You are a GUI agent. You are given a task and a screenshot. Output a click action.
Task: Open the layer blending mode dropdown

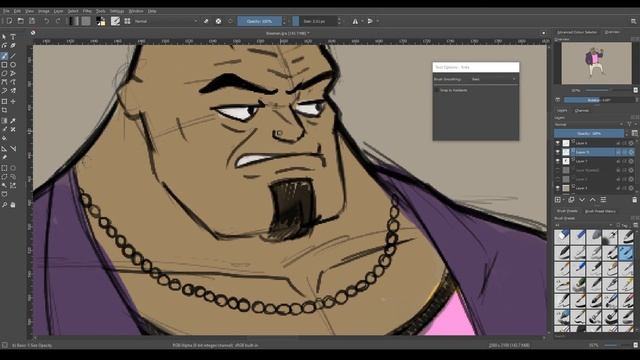588,124
